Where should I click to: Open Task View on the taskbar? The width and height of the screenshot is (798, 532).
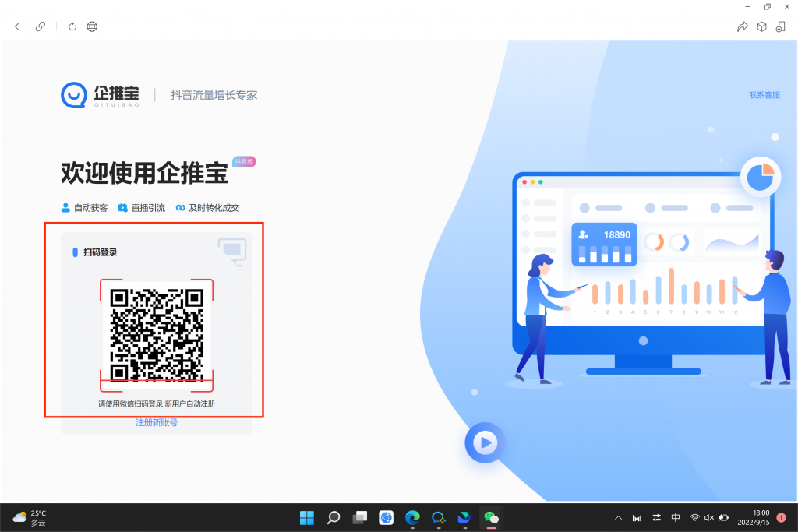click(360, 518)
